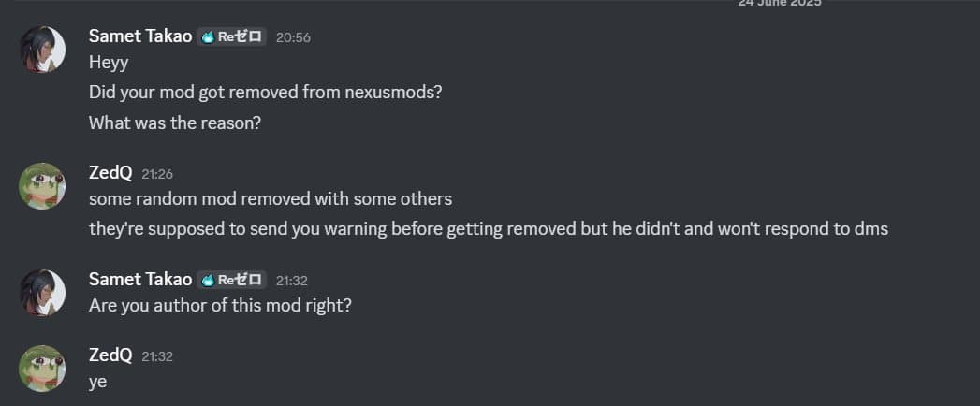980x406 pixels.
Task: Open Samet Takao's profile from the 20:56 username
Action: [140, 36]
